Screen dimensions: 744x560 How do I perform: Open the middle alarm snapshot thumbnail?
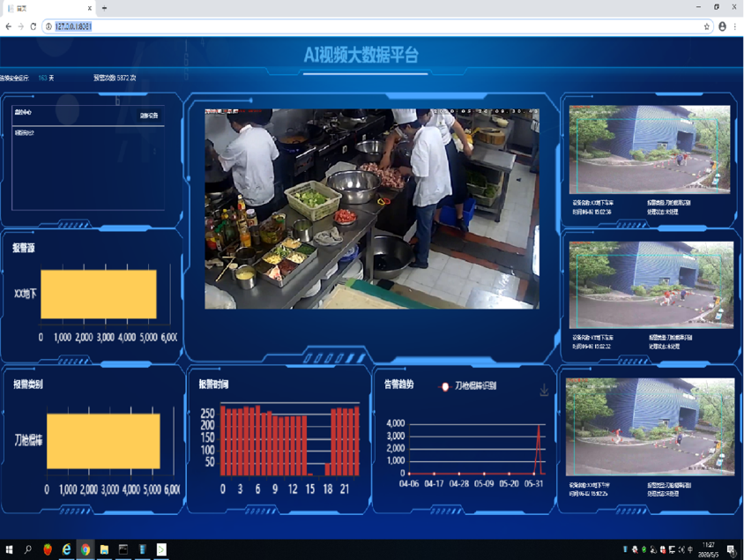pos(651,285)
